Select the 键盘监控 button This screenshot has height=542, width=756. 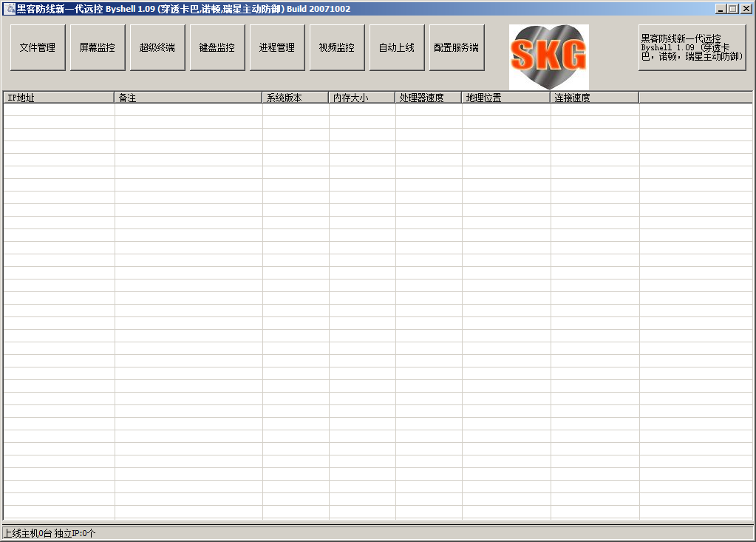(x=217, y=47)
